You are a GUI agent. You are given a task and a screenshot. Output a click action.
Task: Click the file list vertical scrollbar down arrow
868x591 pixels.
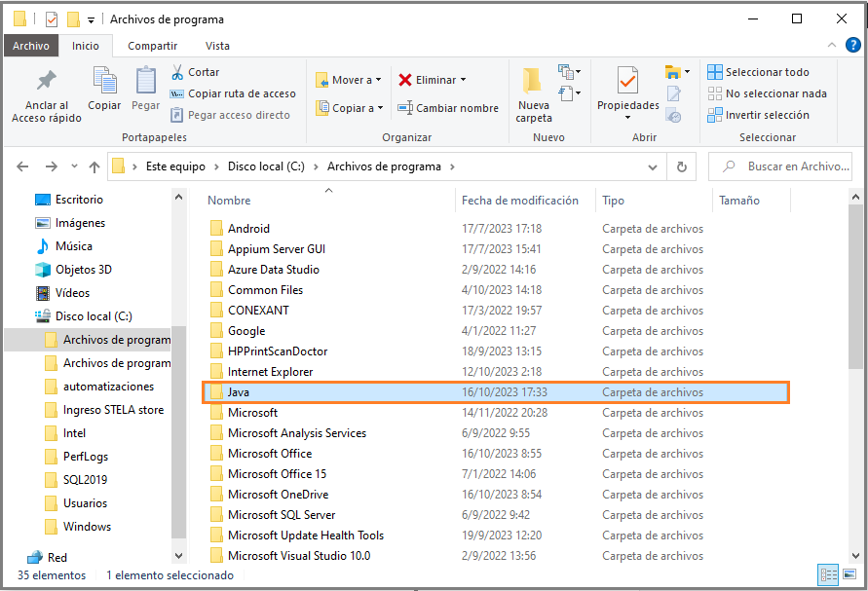tap(855, 556)
